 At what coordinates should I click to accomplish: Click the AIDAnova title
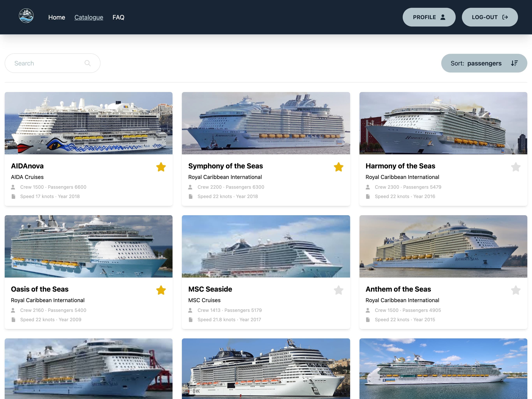(x=27, y=166)
